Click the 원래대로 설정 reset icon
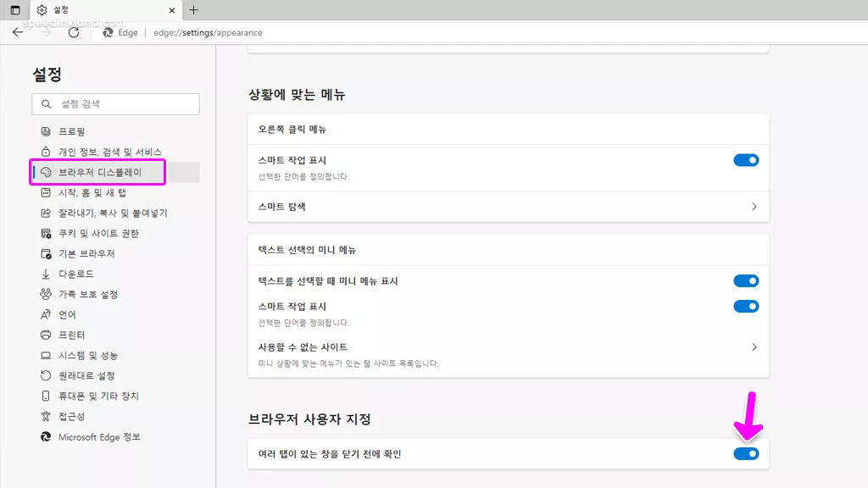This screenshot has width=868, height=488. (46, 375)
